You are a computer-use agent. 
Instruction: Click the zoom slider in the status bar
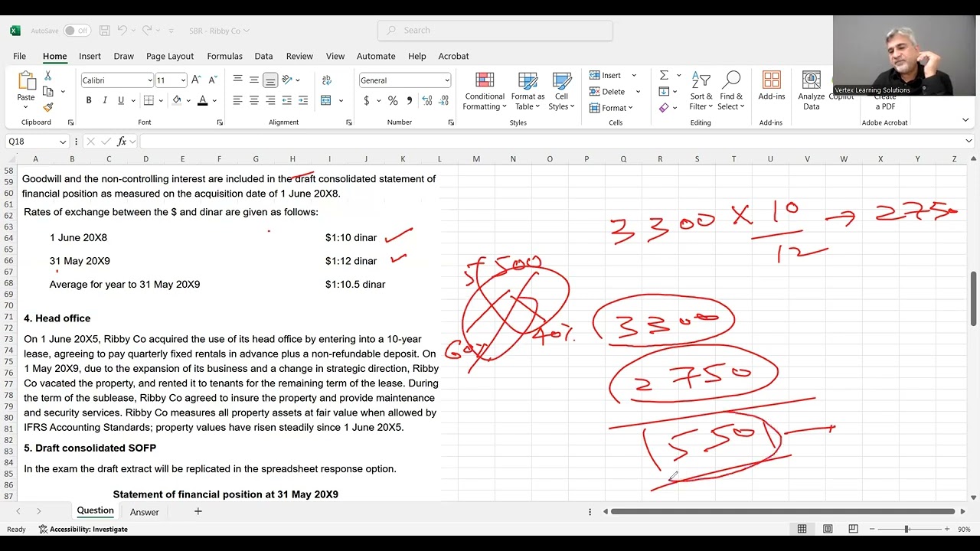click(907, 529)
